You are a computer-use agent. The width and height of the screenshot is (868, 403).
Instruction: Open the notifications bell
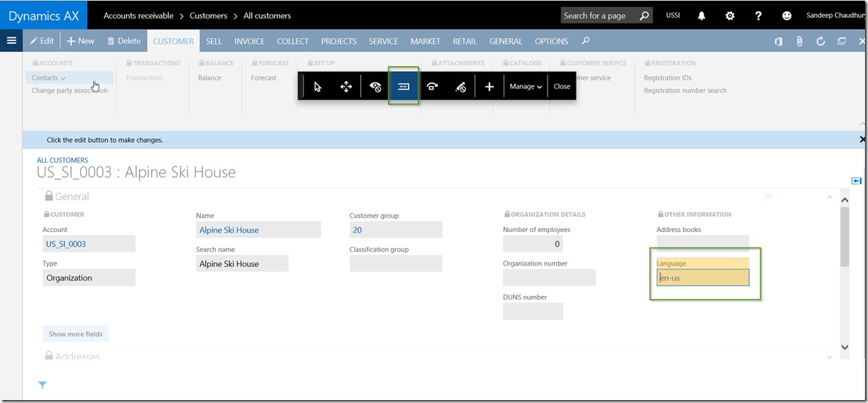[701, 16]
